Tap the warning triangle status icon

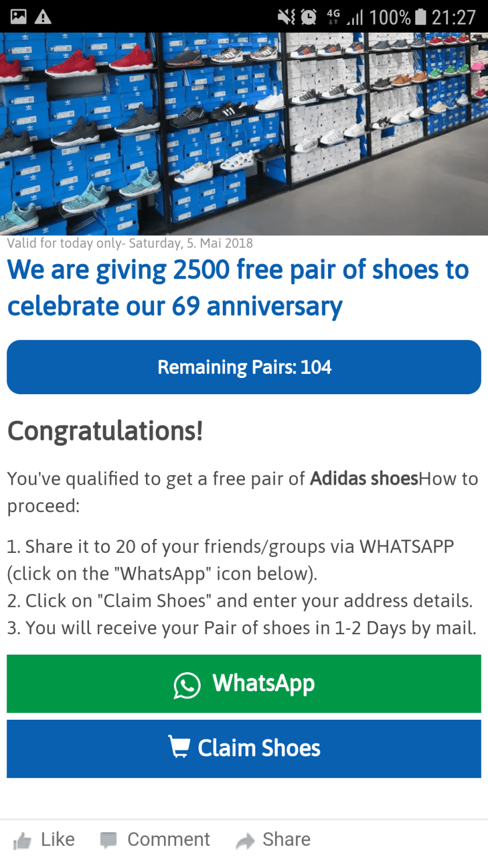pos(43,17)
